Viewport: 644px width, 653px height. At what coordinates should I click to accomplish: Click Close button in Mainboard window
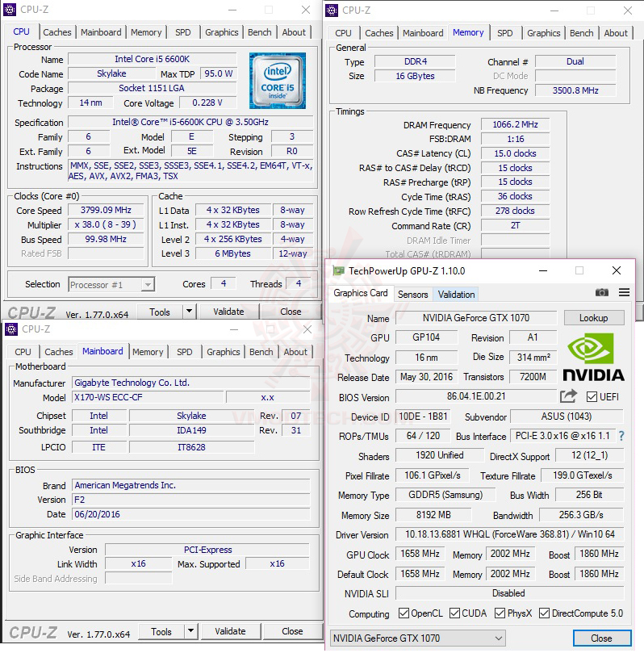pos(292,631)
